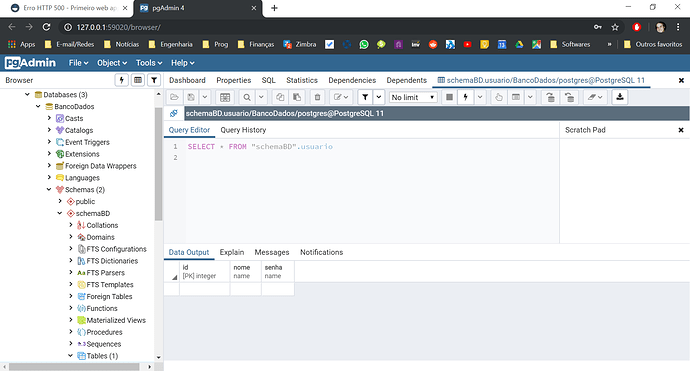This screenshot has height=371, width=690.
Task: Click the Download as CSV icon
Action: pyautogui.click(x=620, y=97)
